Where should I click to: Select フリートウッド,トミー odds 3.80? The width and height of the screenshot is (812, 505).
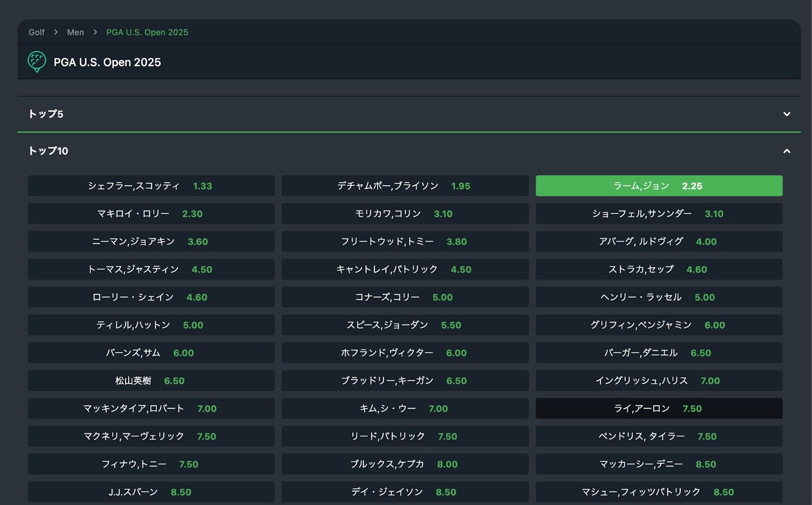point(405,241)
